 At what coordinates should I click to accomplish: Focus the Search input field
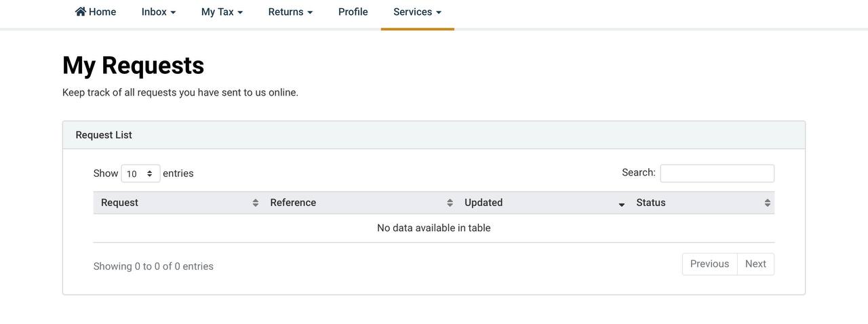[x=717, y=174]
